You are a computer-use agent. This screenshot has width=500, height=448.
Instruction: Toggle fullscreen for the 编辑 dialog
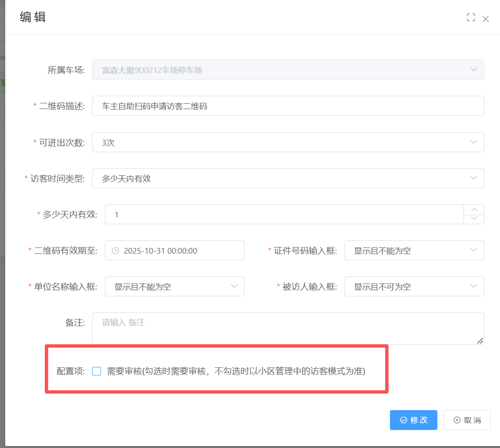(471, 18)
